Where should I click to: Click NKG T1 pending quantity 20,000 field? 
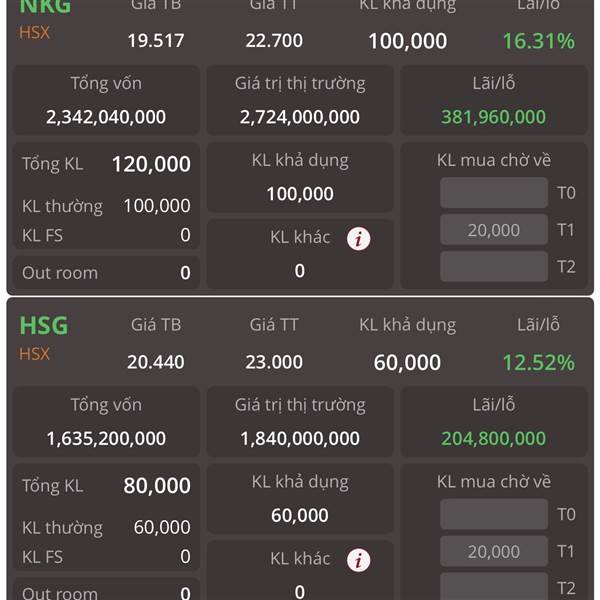(494, 230)
